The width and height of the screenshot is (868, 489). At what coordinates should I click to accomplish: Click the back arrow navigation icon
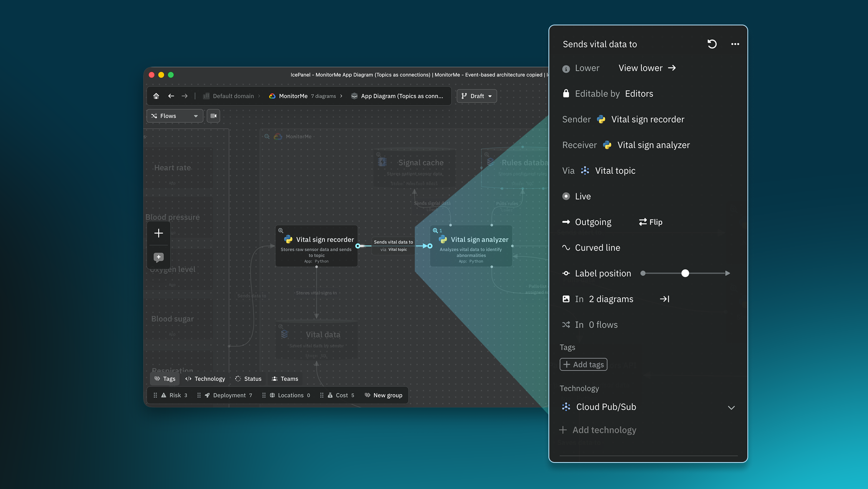[171, 96]
